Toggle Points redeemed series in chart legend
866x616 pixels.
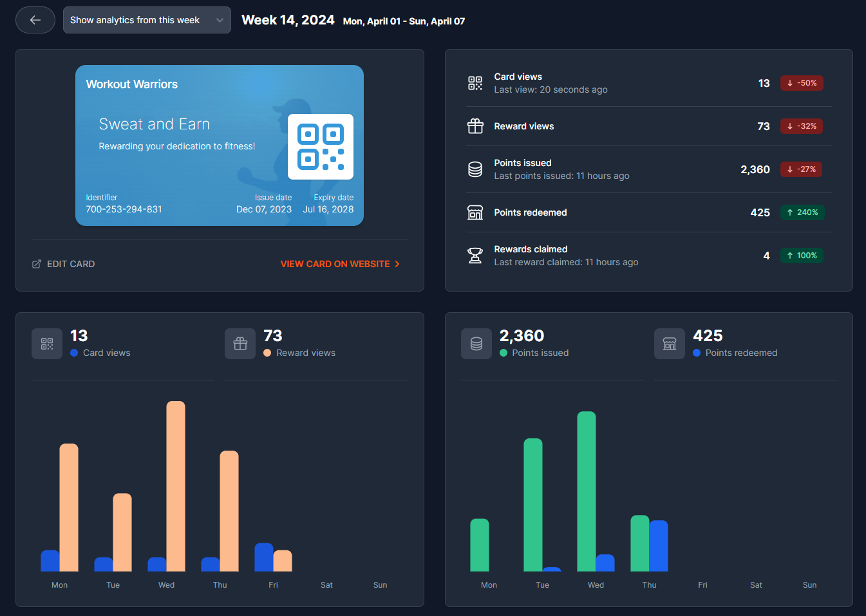click(x=735, y=353)
